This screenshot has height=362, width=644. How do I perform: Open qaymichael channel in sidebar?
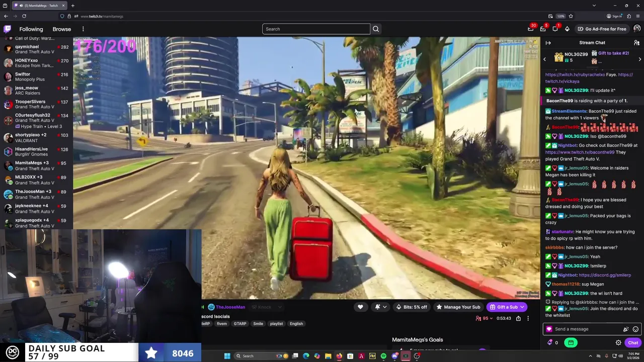36,49
